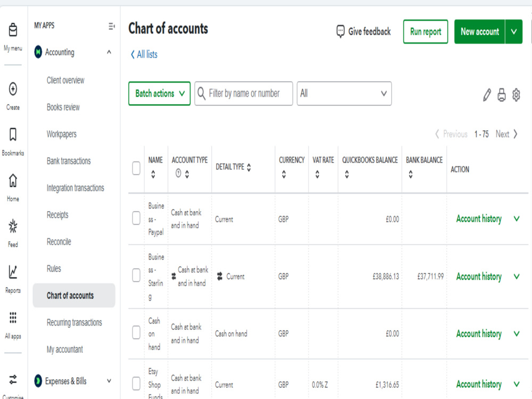Screen dimensions: 532x399
Task: Open Integration transactions in sidebar
Action: [x=76, y=188]
